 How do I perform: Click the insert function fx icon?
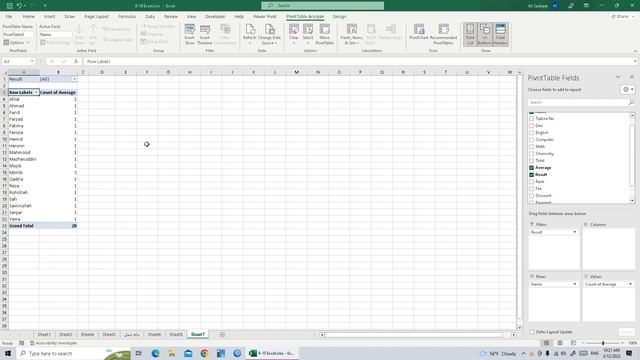coord(76,61)
